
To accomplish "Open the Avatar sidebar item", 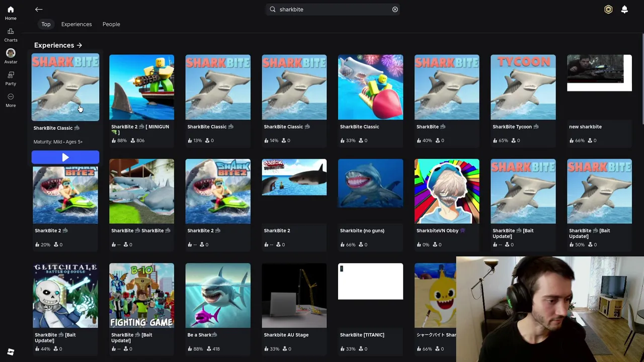I will [11, 56].
